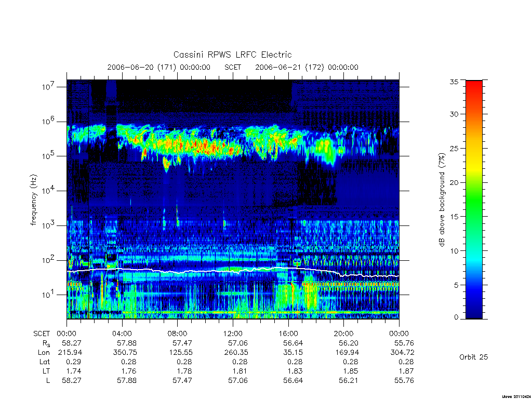Click the 'LT' row label
Image resolution: width=532 pixels, height=399 pixels.
(46, 371)
